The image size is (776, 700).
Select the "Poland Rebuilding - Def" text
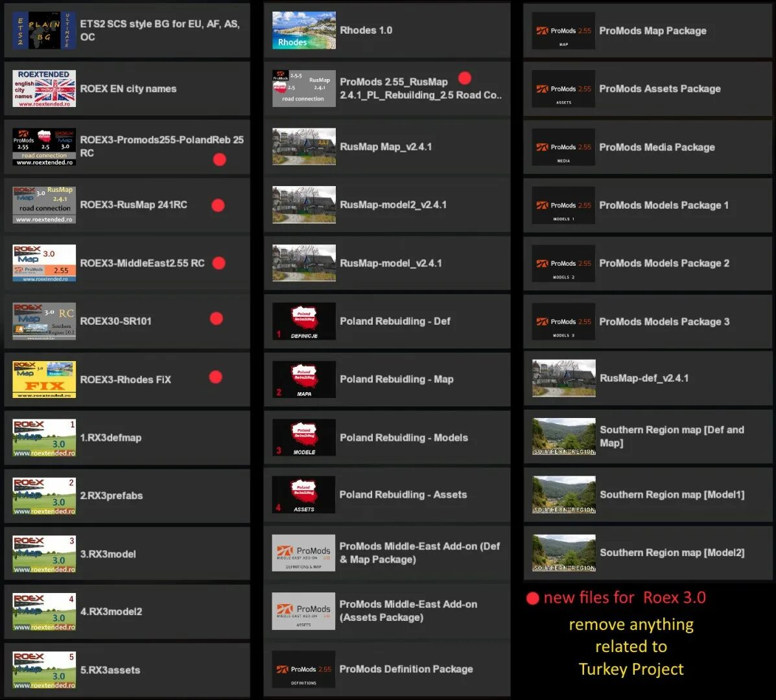[395, 321]
